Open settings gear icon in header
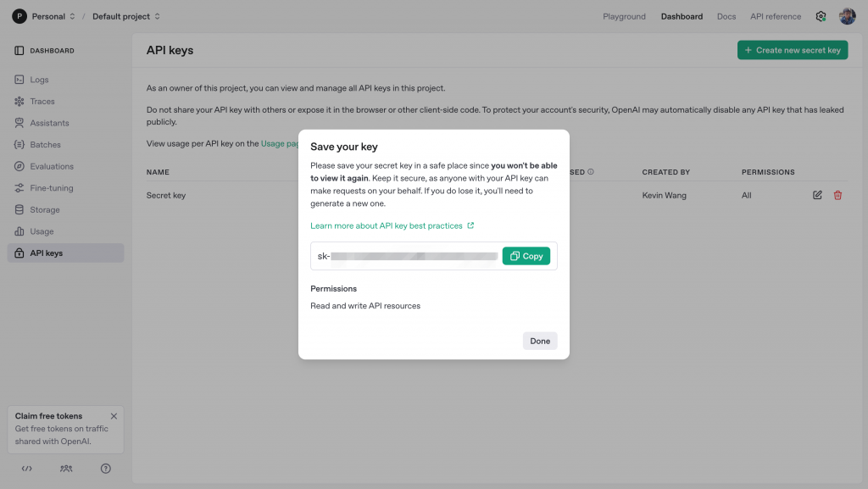868x489 pixels. (821, 16)
